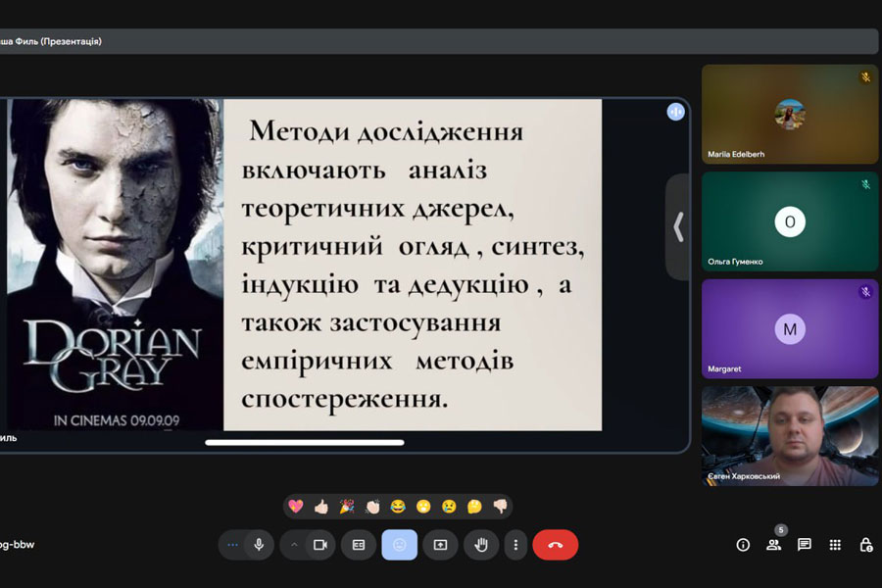Click muted mic icon on Margaret tile
This screenshot has height=588, width=882.
coord(865,291)
